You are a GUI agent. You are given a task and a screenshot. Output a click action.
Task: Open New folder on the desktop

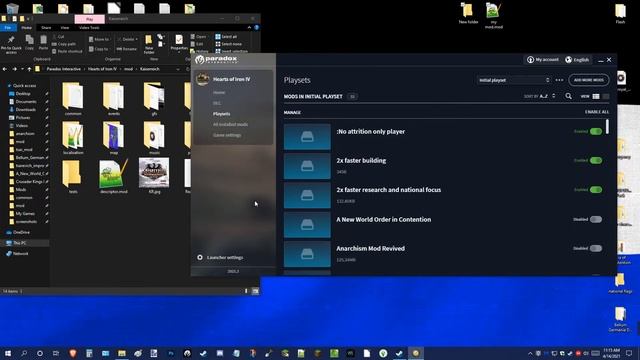click(468, 13)
